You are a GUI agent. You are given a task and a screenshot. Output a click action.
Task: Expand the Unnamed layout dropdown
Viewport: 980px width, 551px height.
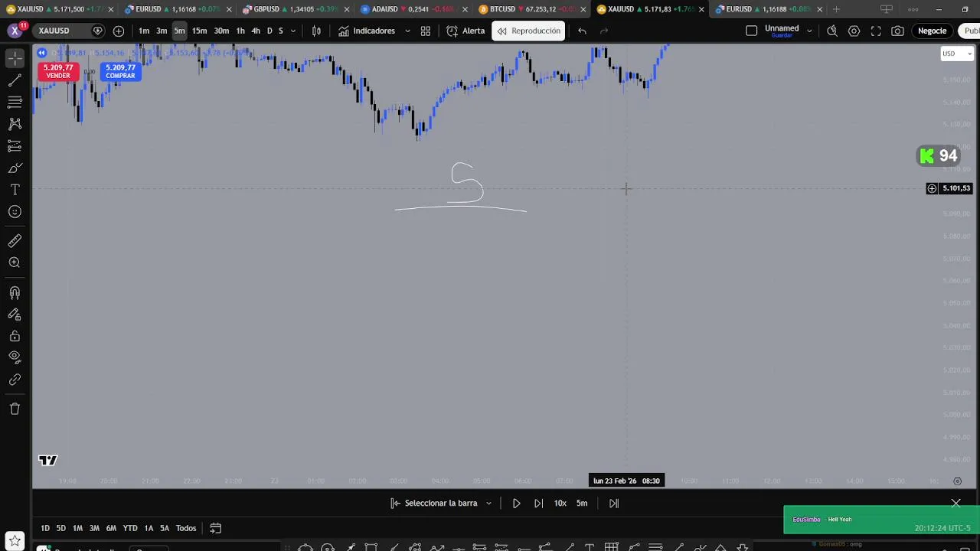click(x=809, y=31)
